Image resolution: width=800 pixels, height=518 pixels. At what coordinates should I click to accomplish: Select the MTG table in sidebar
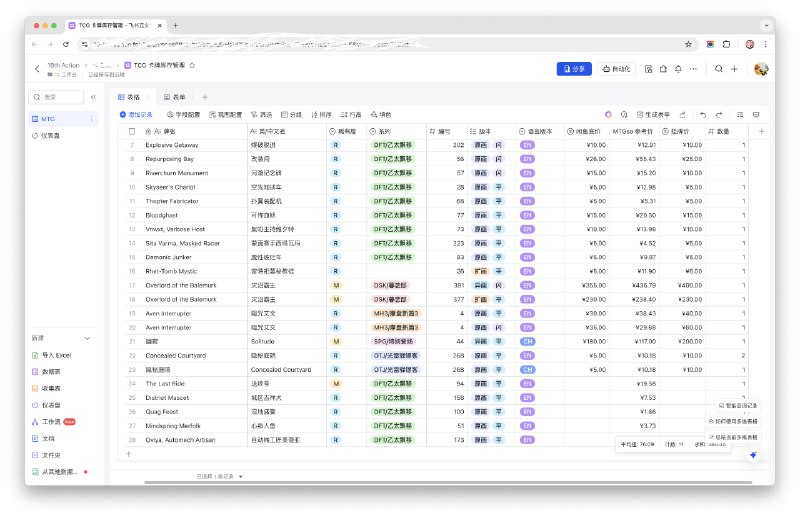pyautogui.click(x=61, y=118)
